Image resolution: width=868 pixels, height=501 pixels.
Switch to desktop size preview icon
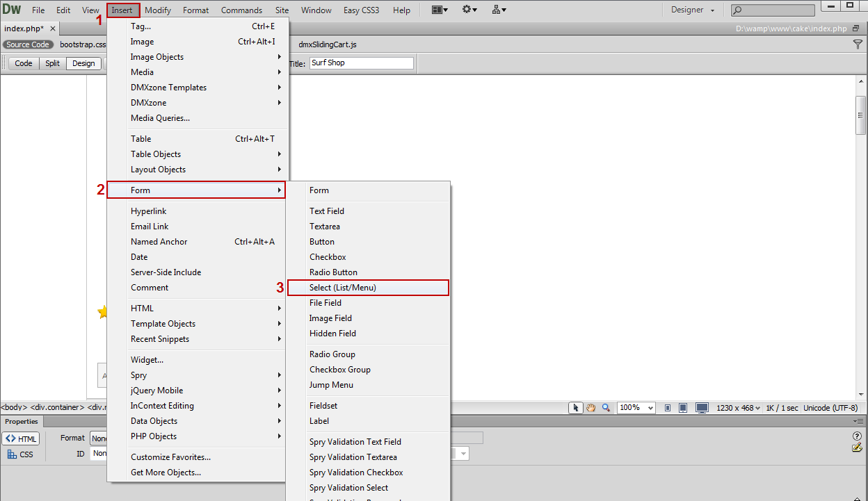pyautogui.click(x=702, y=408)
